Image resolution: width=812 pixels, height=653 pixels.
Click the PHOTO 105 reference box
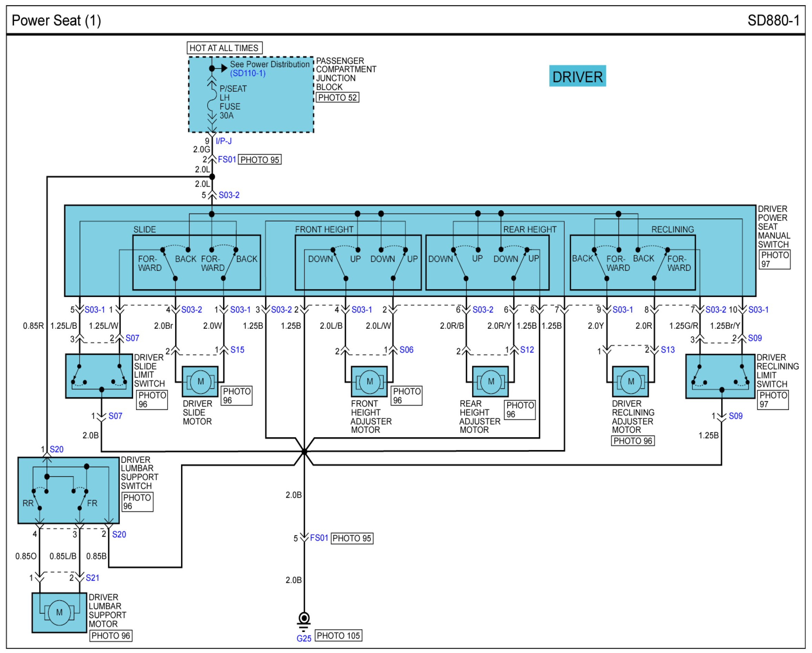[338, 636]
